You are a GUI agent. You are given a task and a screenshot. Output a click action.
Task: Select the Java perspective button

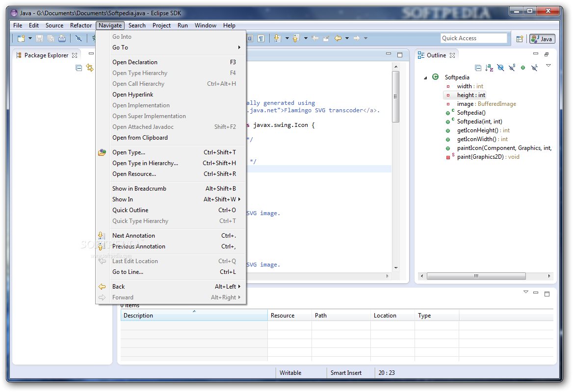[x=542, y=39]
